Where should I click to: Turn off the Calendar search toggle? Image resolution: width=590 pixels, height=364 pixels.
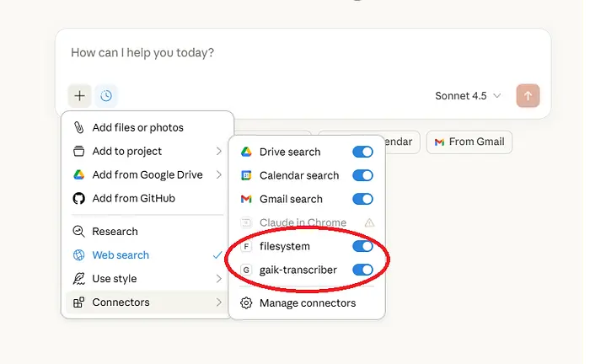(362, 175)
